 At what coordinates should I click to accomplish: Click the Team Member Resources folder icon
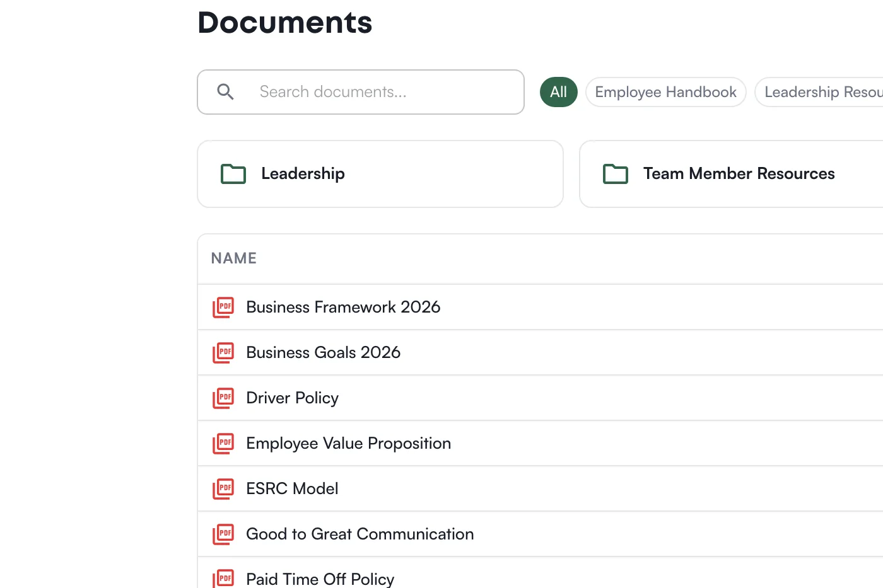pos(616,174)
